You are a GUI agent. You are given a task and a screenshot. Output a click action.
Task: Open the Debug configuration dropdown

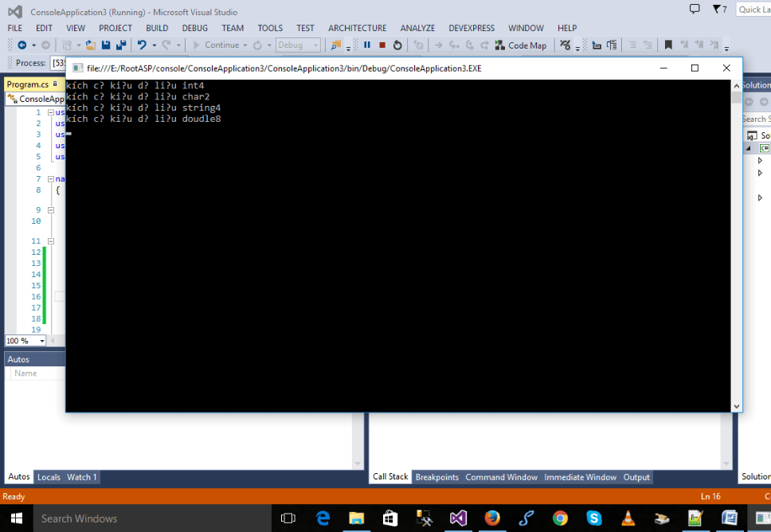point(298,45)
